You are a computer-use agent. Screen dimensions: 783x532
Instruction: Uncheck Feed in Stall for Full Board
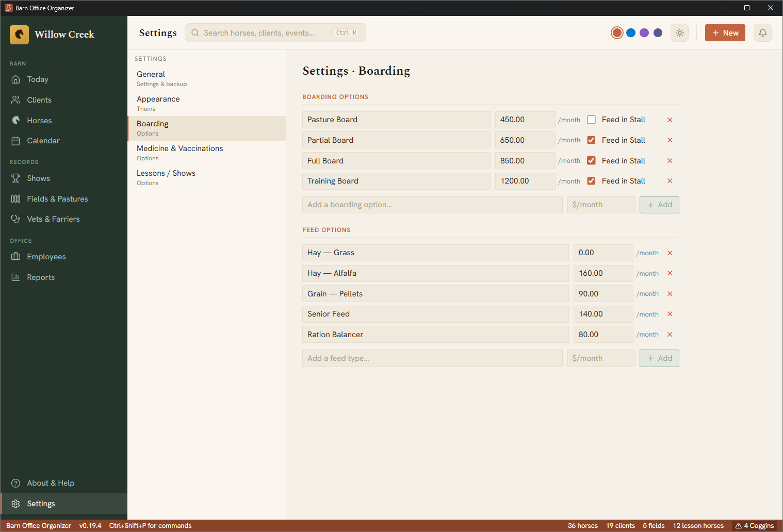[x=591, y=161]
